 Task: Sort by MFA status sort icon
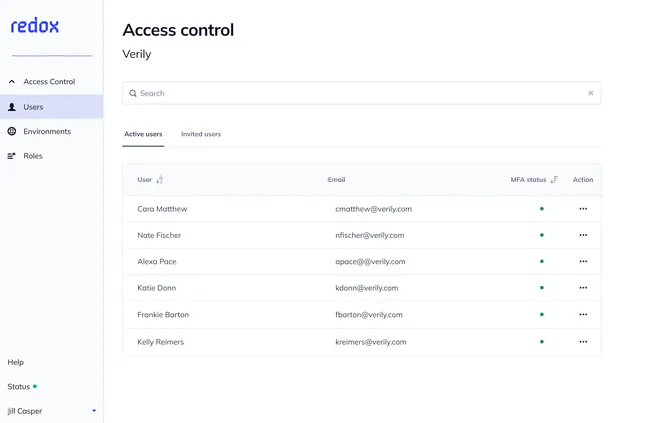pyautogui.click(x=554, y=179)
